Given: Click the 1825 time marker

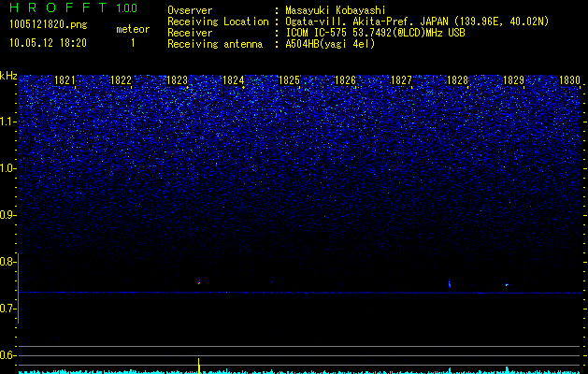Looking at the screenshot, I should (289, 80).
